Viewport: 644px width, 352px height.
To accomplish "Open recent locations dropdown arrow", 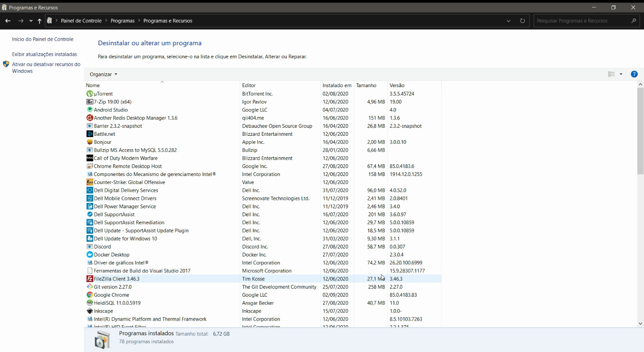I will 31,21.
